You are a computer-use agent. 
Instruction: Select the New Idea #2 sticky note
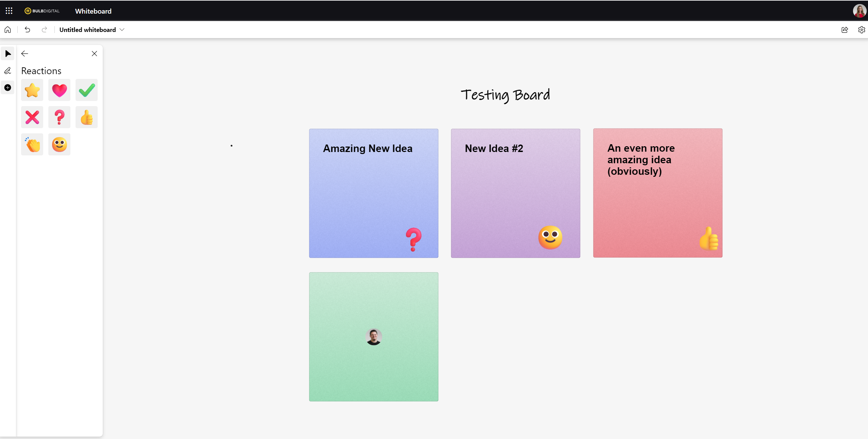(515, 193)
